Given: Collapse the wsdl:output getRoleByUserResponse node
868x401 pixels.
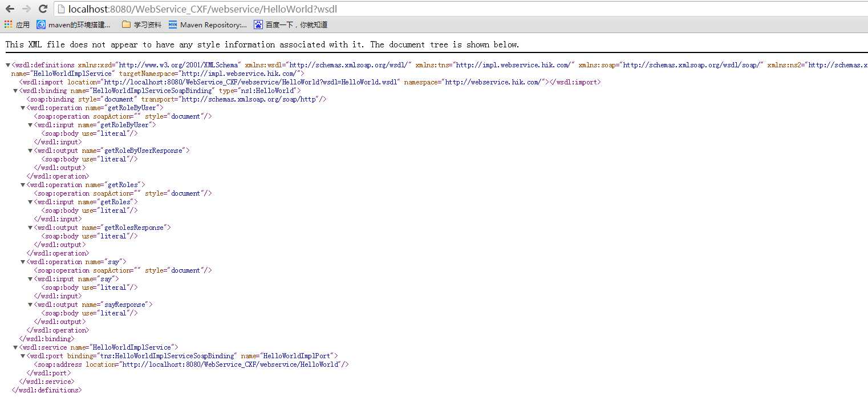Looking at the screenshot, I should click(x=30, y=151).
